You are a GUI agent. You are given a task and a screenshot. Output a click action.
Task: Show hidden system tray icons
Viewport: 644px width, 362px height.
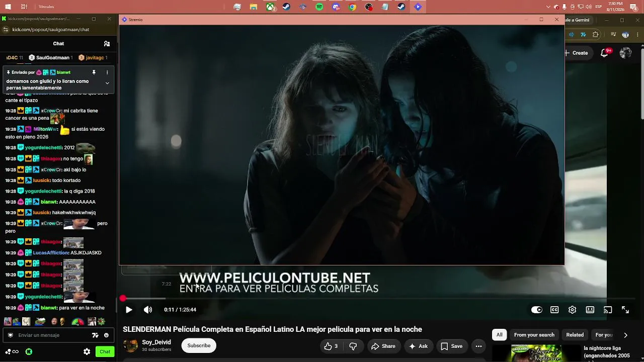548,7
